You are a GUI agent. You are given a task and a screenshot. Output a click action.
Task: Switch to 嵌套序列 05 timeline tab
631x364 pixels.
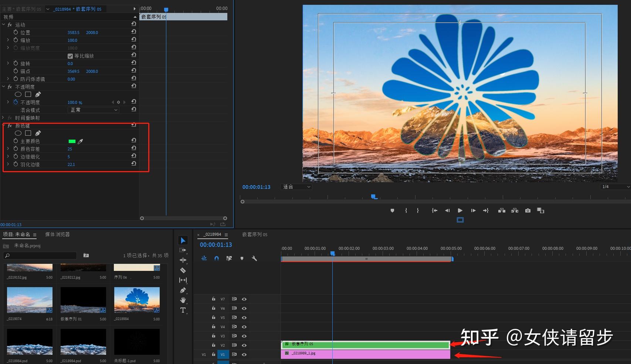click(x=255, y=234)
